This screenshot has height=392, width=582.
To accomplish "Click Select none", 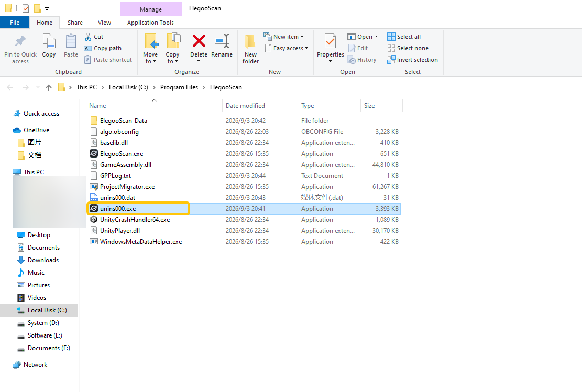I will (x=408, y=48).
